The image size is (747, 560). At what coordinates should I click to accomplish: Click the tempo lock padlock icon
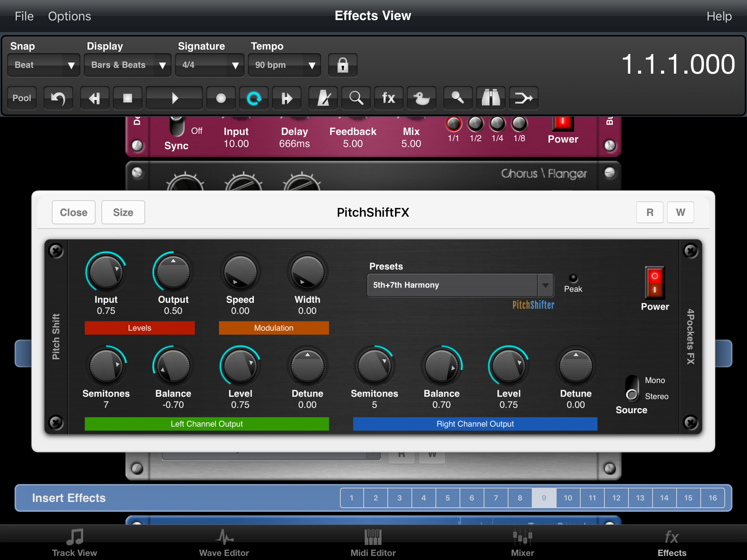pos(342,65)
